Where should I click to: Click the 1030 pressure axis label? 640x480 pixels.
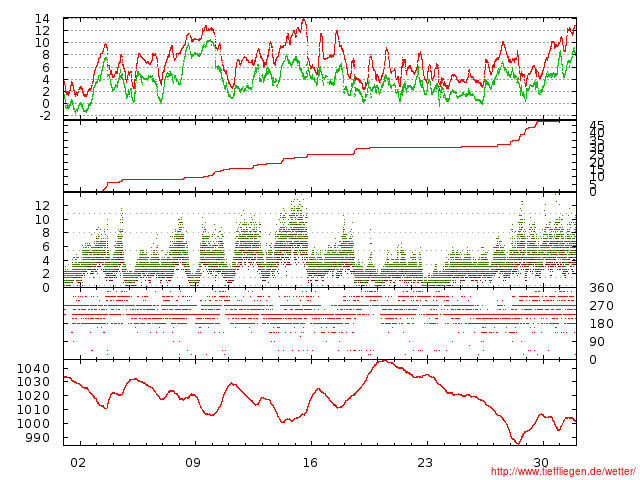pyautogui.click(x=33, y=382)
